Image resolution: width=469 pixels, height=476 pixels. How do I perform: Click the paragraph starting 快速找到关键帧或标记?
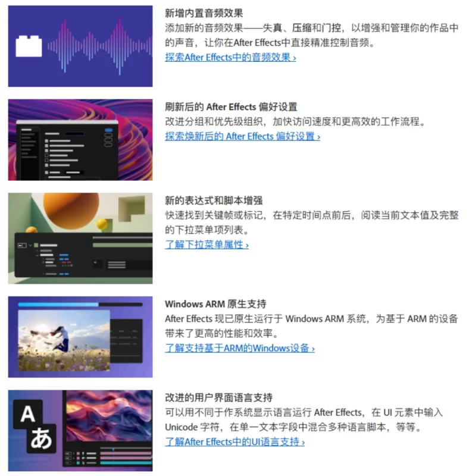pyautogui.click(x=312, y=223)
